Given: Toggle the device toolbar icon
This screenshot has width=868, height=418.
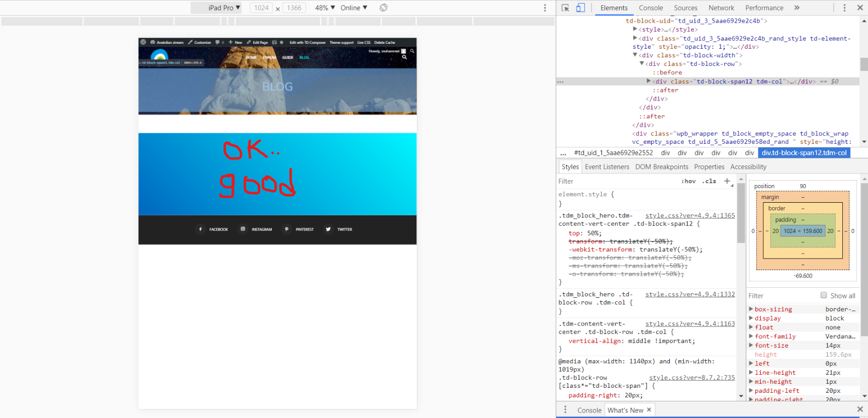Looking at the screenshot, I should click(x=580, y=8).
